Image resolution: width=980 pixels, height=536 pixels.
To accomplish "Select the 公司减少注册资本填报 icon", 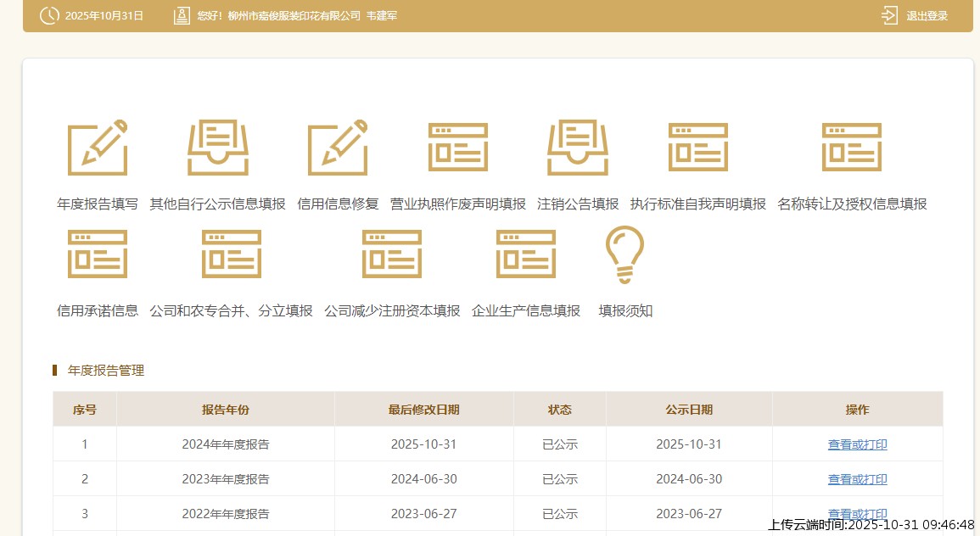I will coord(392,254).
